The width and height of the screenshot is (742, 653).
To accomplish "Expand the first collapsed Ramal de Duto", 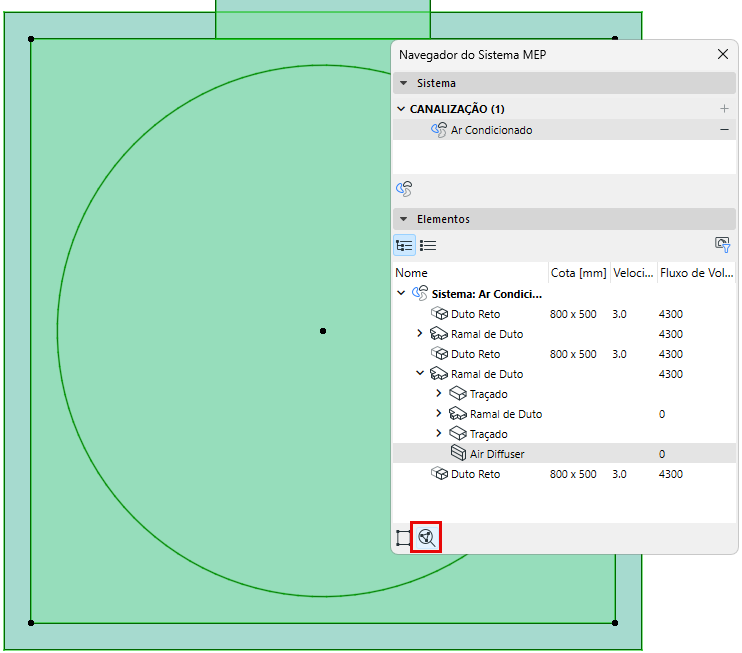I will coord(420,334).
